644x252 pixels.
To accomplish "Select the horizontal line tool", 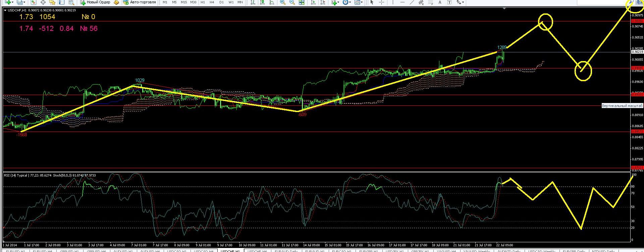I will (x=402, y=2).
